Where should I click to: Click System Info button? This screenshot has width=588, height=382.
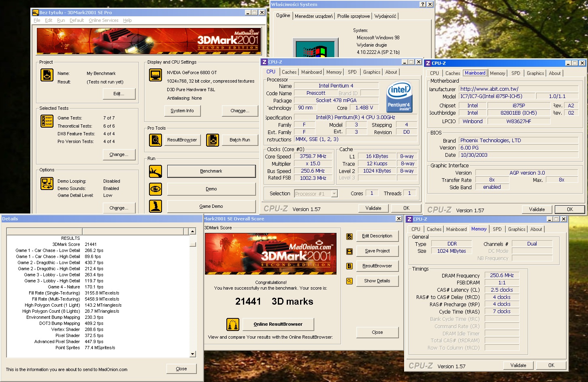pos(182,111)
